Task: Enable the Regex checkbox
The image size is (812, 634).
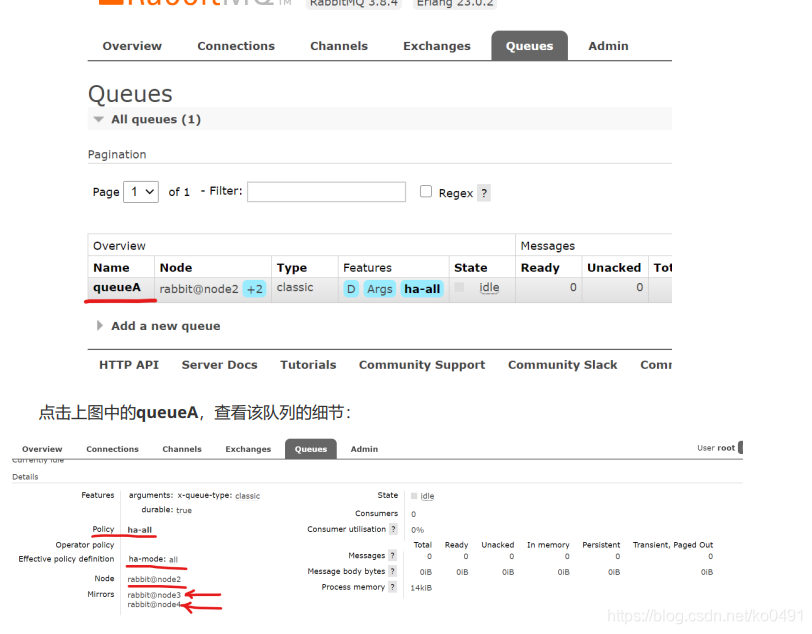Action: click(x=426, y=192)
